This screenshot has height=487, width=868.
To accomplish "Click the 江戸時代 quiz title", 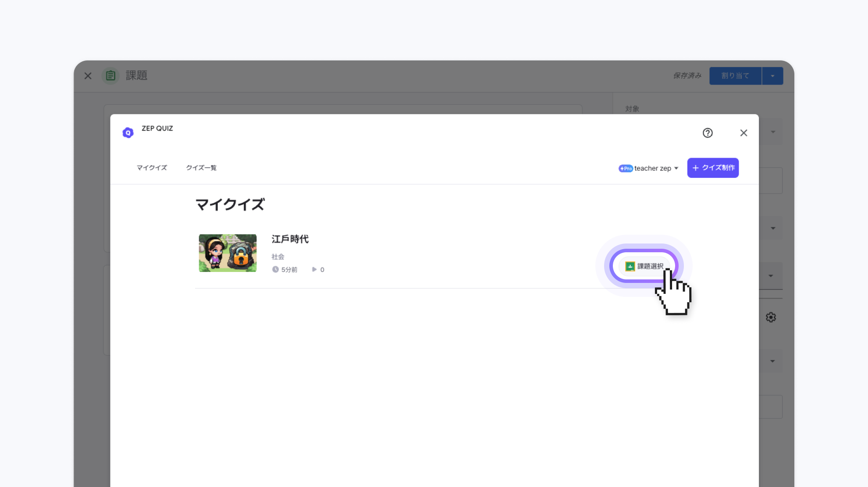I will point(290,239).
